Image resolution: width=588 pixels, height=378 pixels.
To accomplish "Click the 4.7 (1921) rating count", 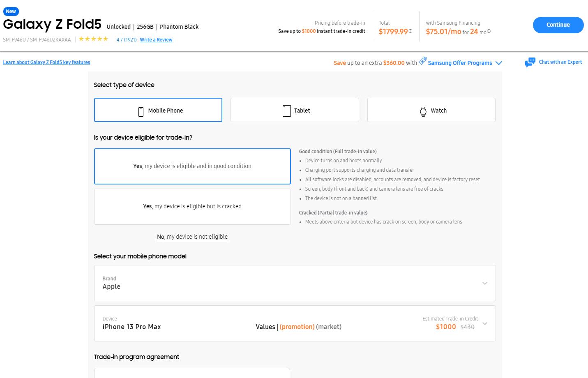I will click(126, 40).
